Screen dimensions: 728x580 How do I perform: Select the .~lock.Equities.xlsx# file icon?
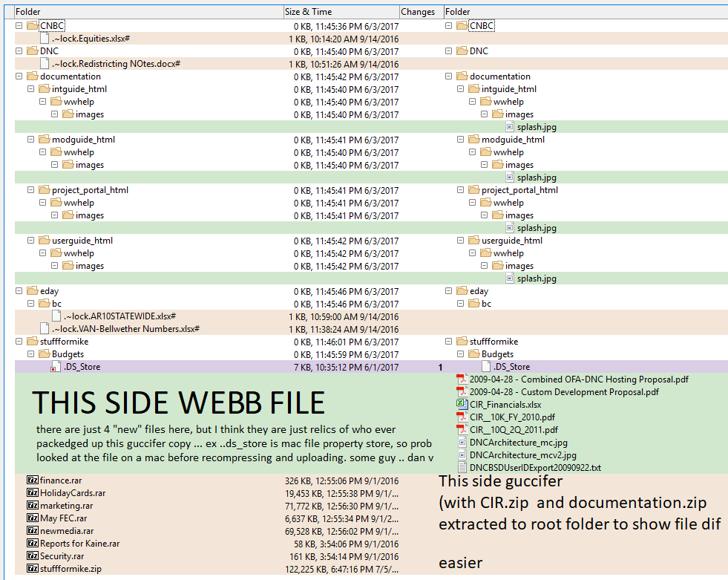45,38
